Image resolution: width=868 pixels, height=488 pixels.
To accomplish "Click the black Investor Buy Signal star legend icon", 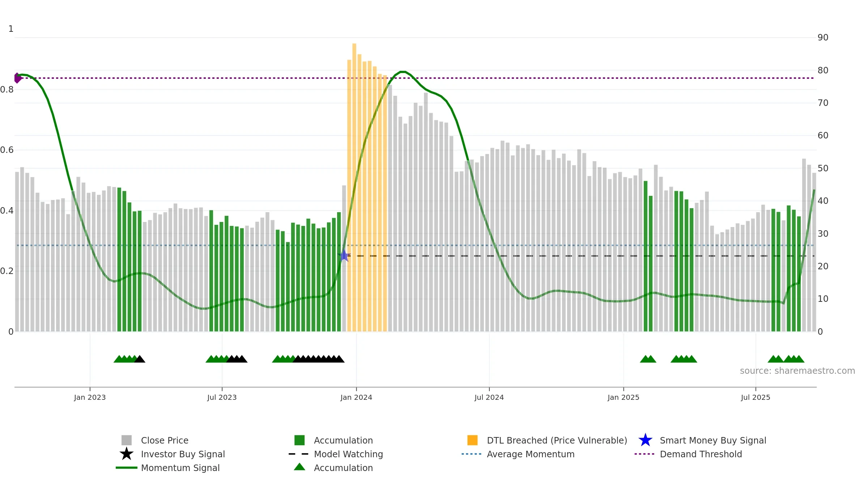I will (127, 454).
